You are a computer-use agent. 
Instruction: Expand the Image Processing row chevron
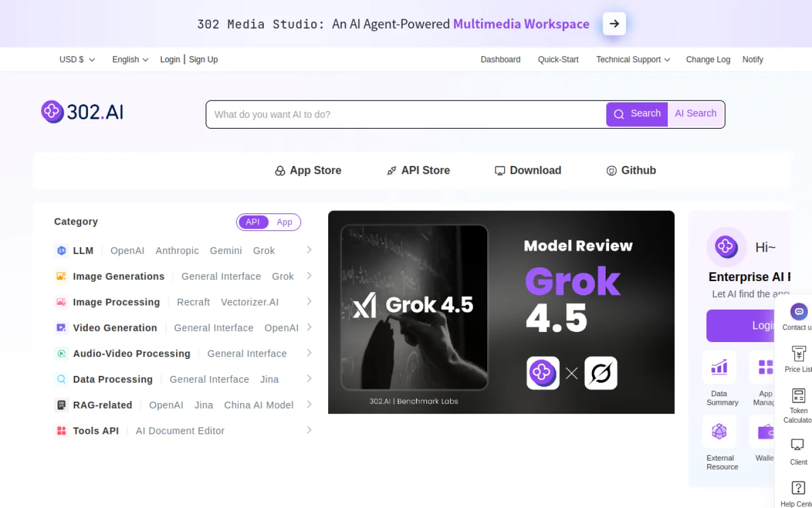[x=309, y=301]
